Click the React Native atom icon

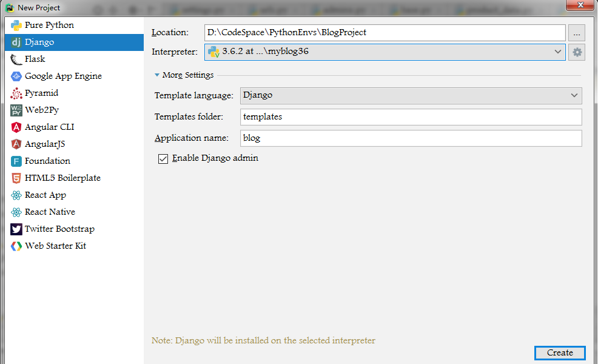[16, 212]
